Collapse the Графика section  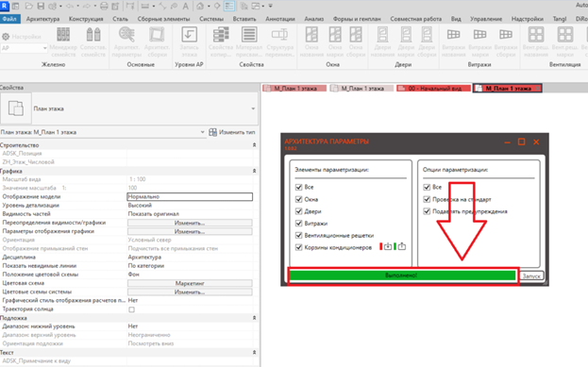tap(254, 171)
